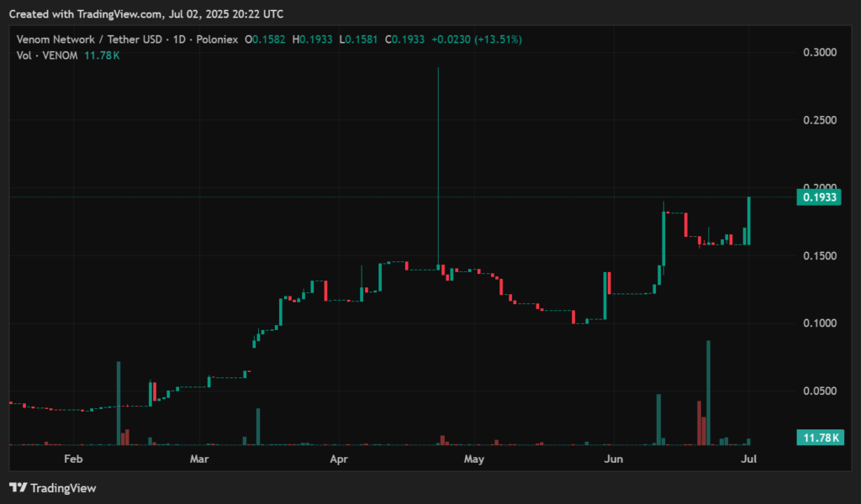
Task: Toggle the Vol · VENOM indicator visibility
Action: point(47,55)
